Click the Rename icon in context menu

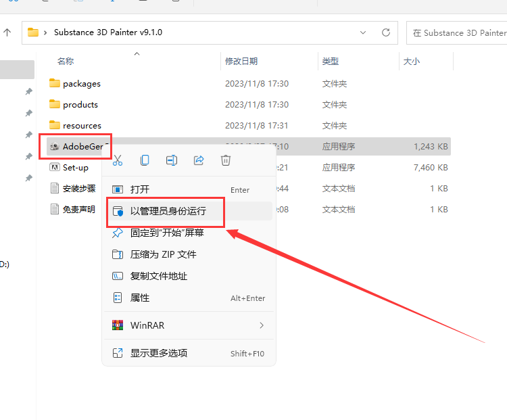click(x=172, y=160)
